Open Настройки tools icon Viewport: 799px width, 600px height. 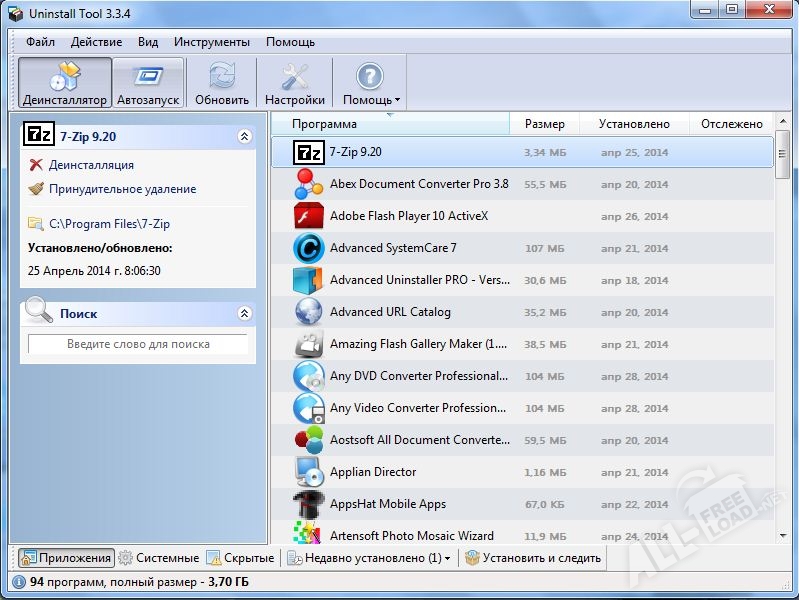click(295, 77)
